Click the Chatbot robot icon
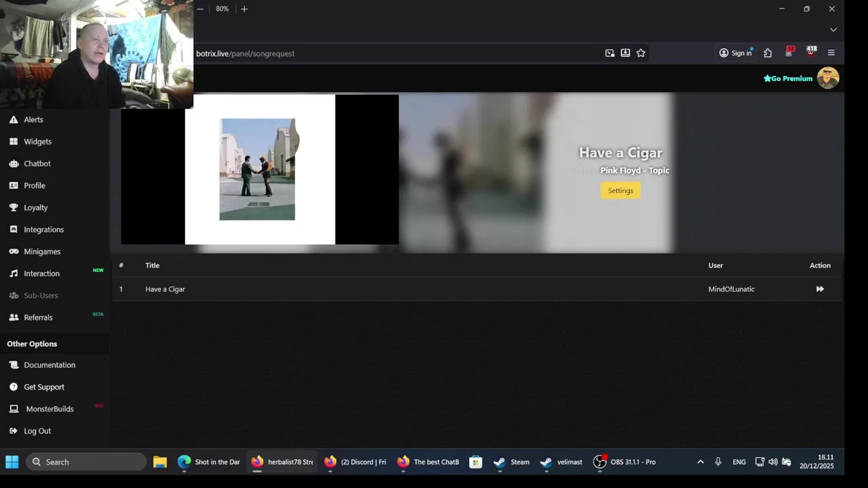This screenshot has height=488, width=868. click(14, 163)
